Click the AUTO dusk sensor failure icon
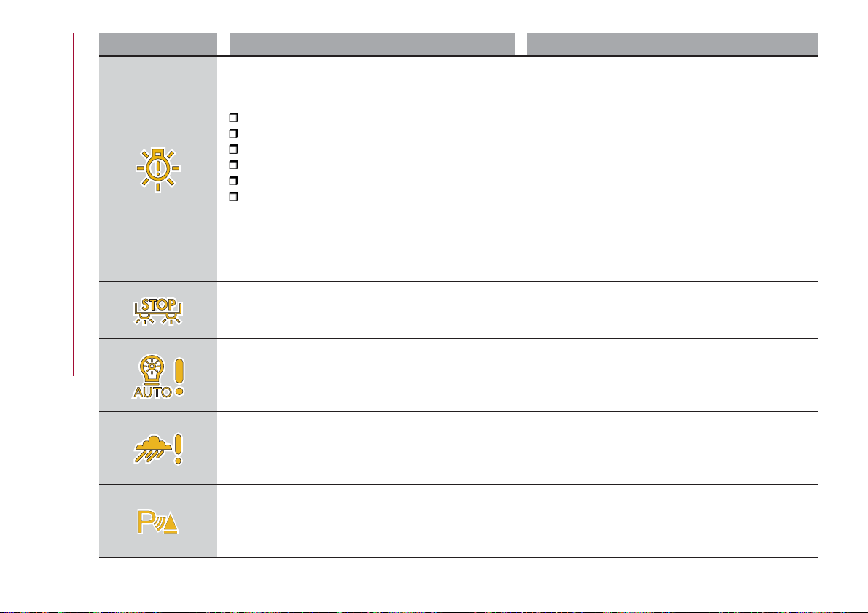 158,377
